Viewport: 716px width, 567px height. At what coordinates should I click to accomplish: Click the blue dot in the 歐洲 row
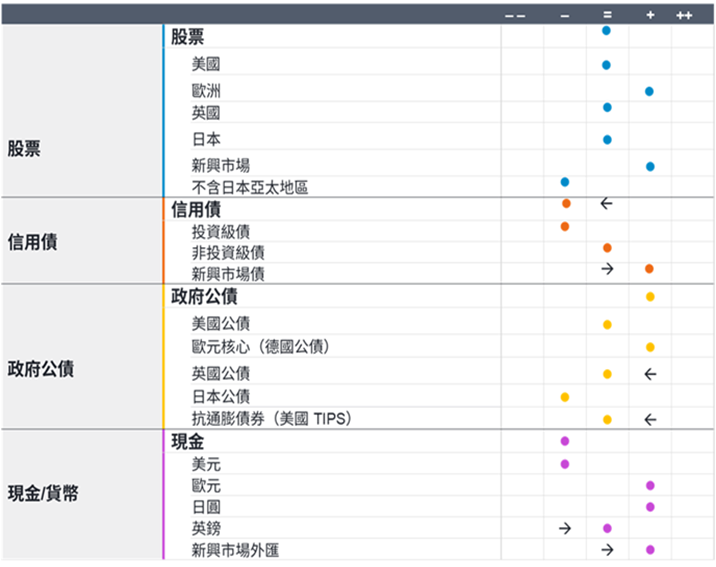coord(649,91)
